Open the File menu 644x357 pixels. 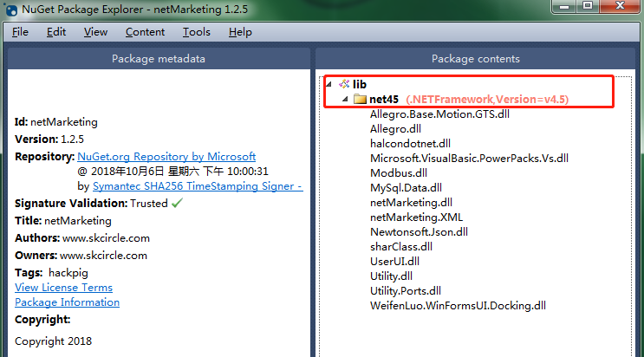[x=20, y=32]
